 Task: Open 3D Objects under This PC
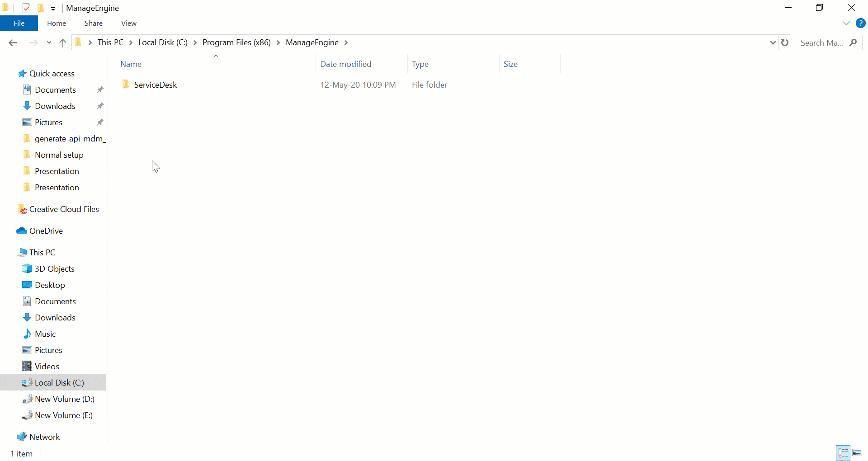[x=55, y=269]
